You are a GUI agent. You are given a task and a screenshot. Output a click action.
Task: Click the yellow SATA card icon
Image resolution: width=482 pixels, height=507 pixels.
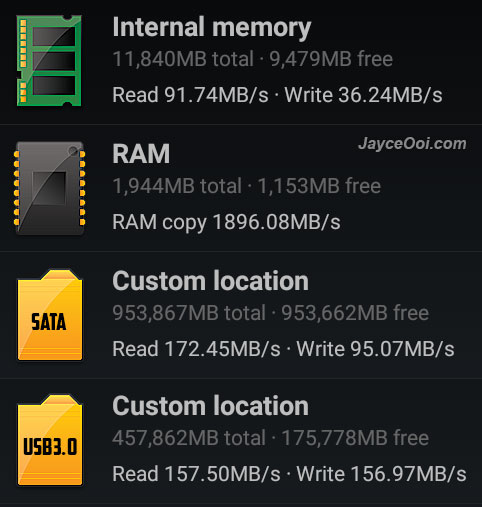pyautogui.click(x=50, y=315)
